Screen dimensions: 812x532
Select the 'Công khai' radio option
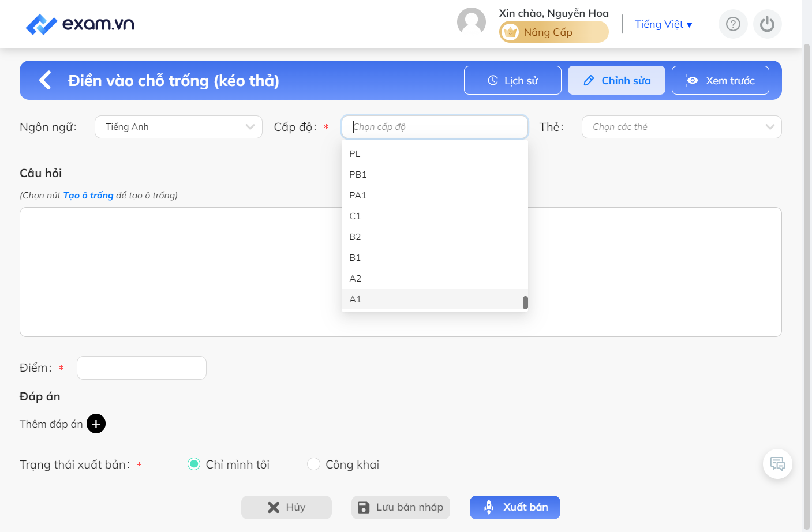point(313,464)
